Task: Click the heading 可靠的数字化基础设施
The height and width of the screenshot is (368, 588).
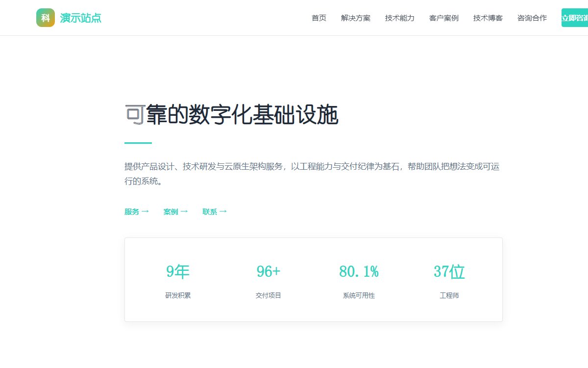Action: pyautogui.click(x=232, y=116)
